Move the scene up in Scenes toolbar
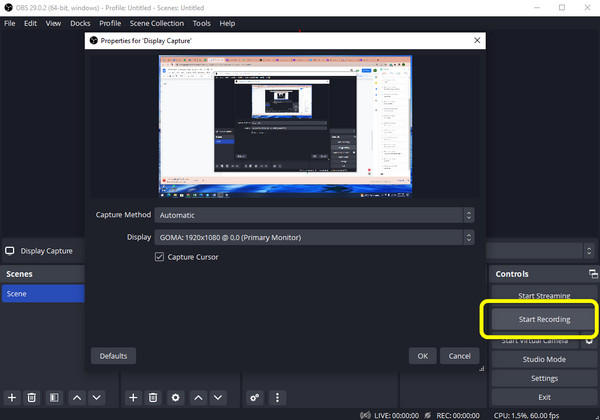This screenshot has height=420, width=600. (77, 398)
